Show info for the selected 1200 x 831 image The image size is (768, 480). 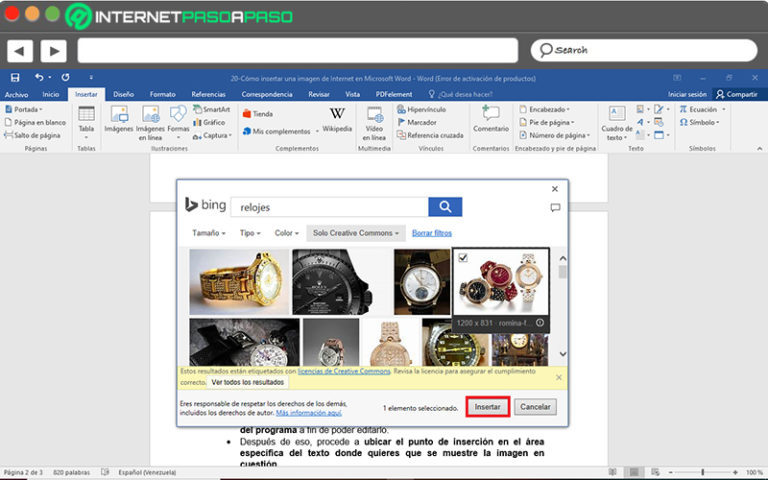(x=540, y=323)
